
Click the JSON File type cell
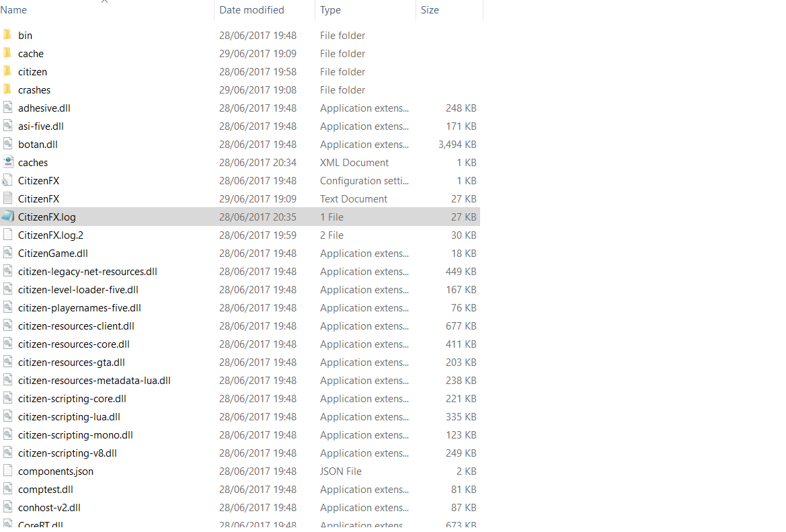pyautogui.click(x=340, y=471)
